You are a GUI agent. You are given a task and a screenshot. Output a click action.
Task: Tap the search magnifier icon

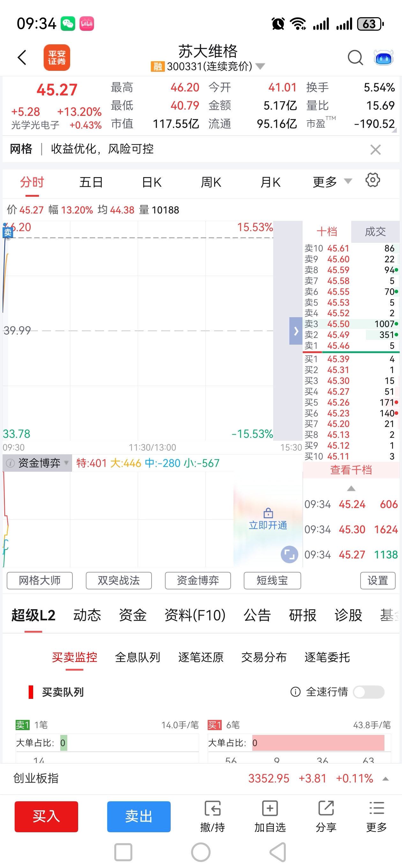355,58
